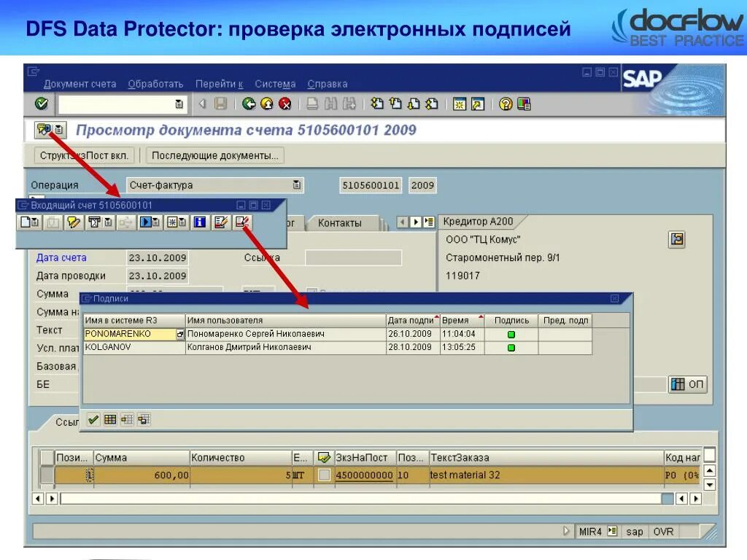
Task: Click the Find Next binoculars icon
Action: click(349, 104)
